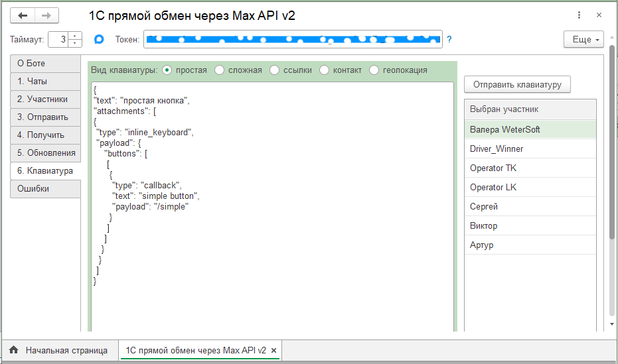The height and width of the screenshot is (364, 618).
Task: Select participant 'Driver_Winner'
Action: 530,149
